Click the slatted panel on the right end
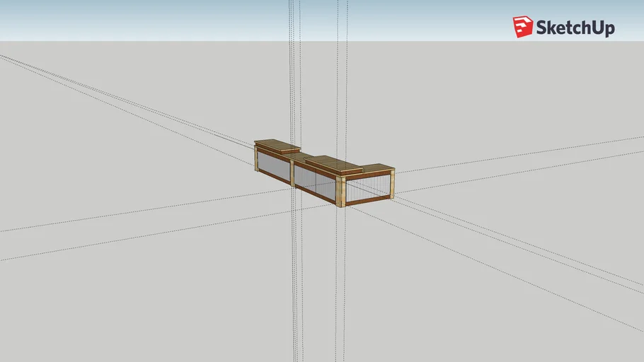The width and height of the screenshot is (644, 362). [368, 187]
